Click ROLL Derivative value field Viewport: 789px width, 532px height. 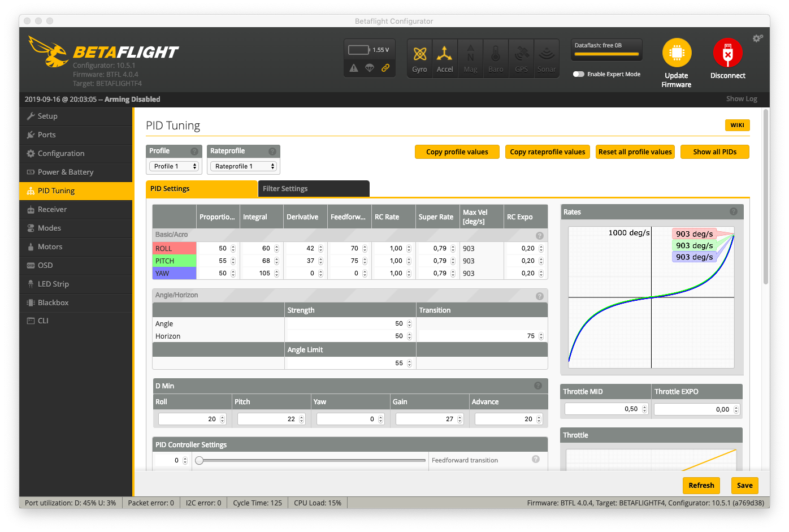pos(306,249)
